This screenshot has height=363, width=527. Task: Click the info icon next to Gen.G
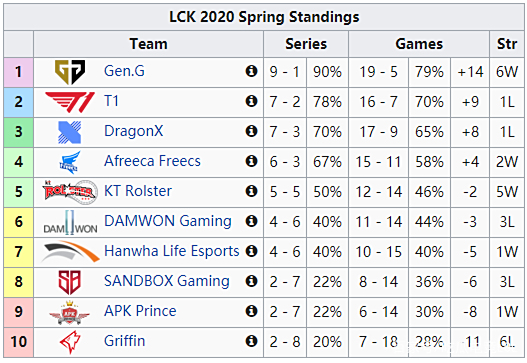click(x=251, y=71)
